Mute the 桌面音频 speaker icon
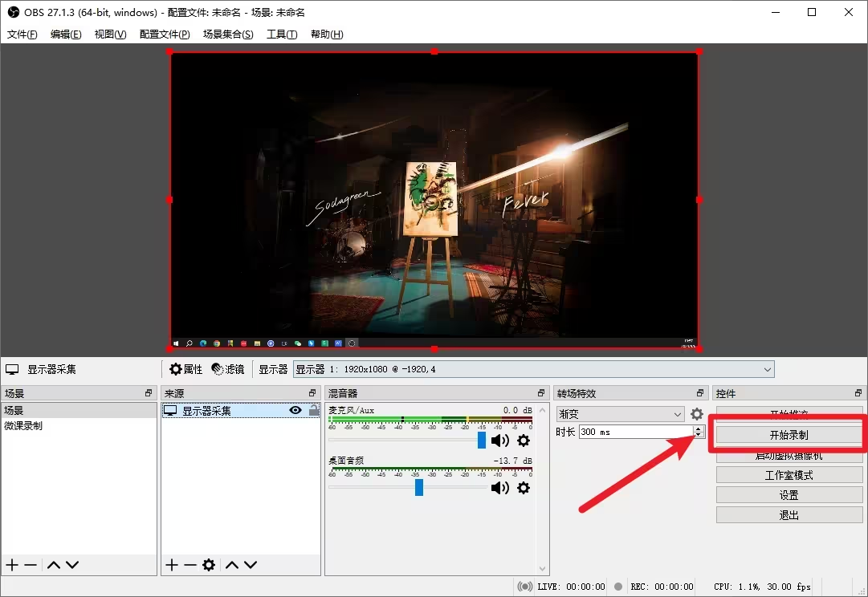Viewport: 868px width, 597px height. tap(499, 488)
